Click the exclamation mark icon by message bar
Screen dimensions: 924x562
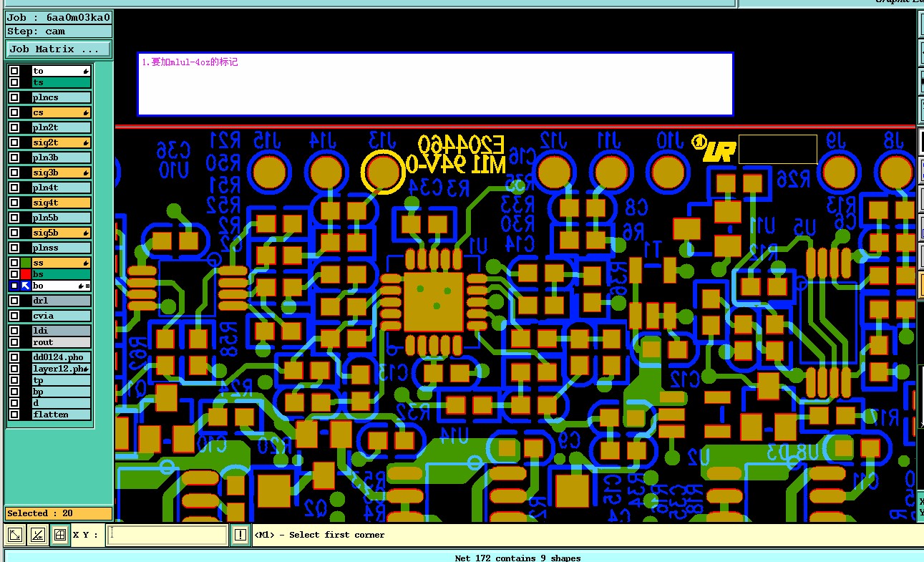coord(240,534)
